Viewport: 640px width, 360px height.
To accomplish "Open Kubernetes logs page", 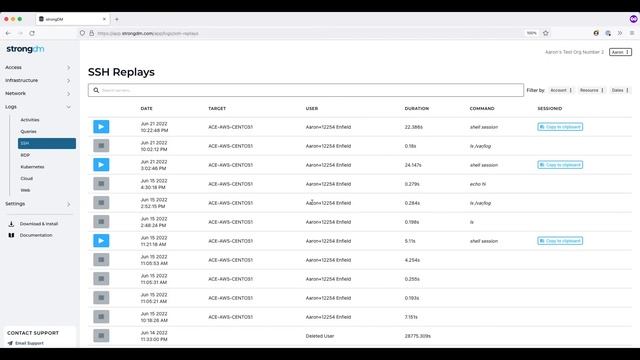I will click(32, 167).
